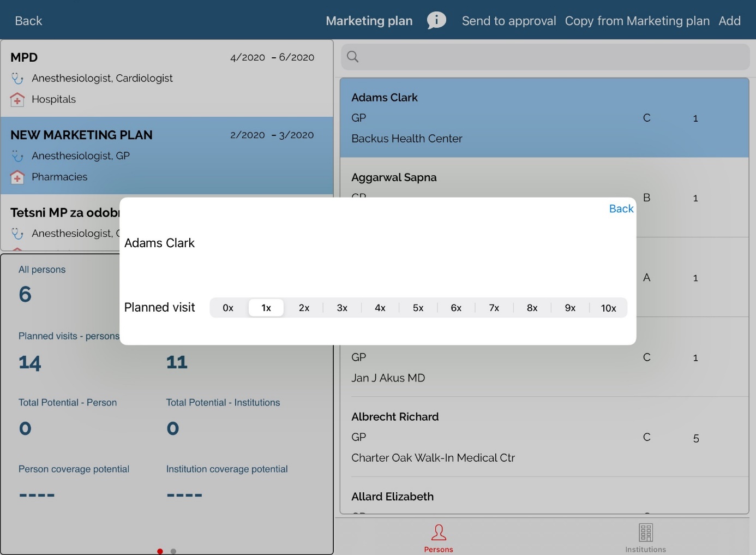Click into the persons search field
Screen dimensions: 756x555
click(551, 57)
